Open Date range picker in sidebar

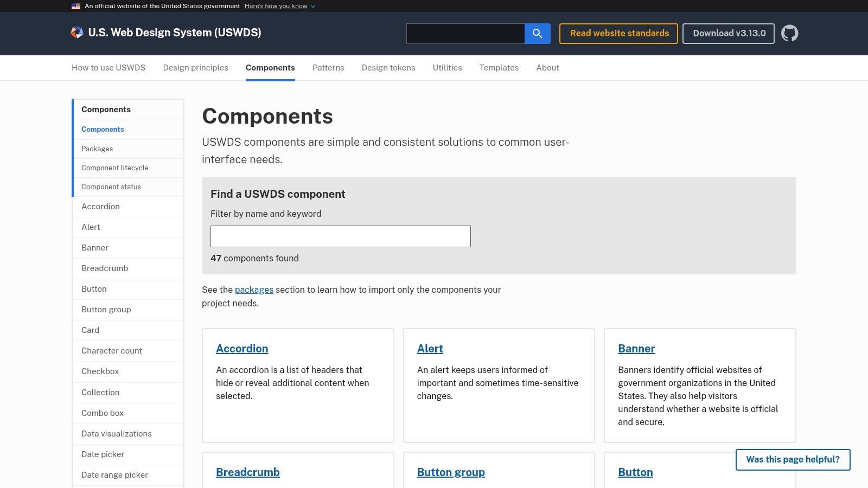tap(128, 475)
